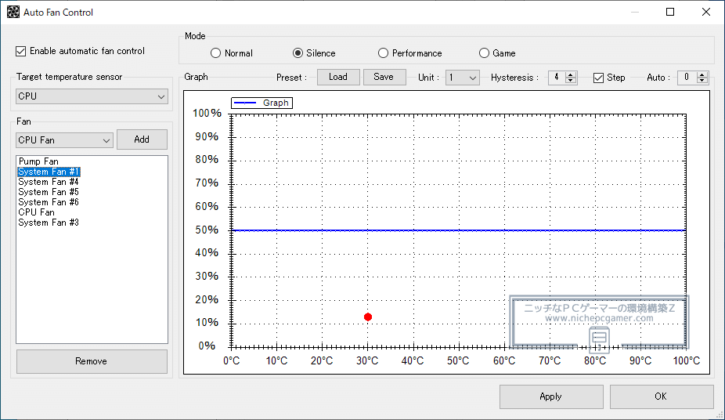Expand the CPU Fan dropdown

tap(63, 140)
